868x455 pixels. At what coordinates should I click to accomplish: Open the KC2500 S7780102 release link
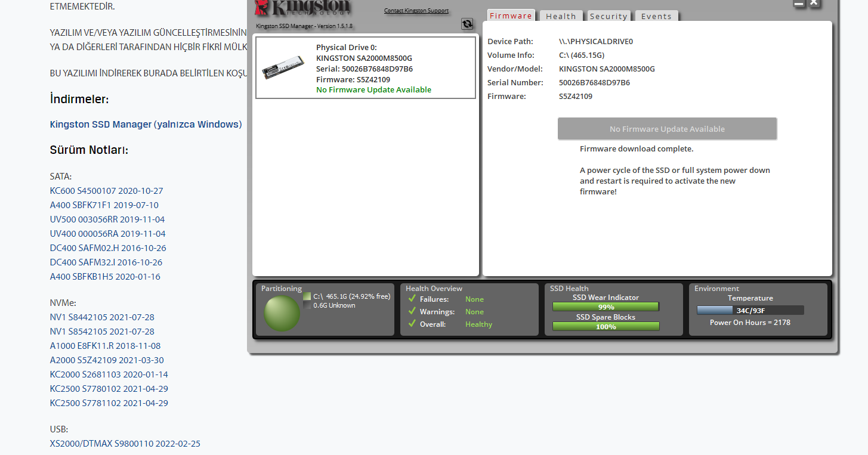(x=109, y=389)
